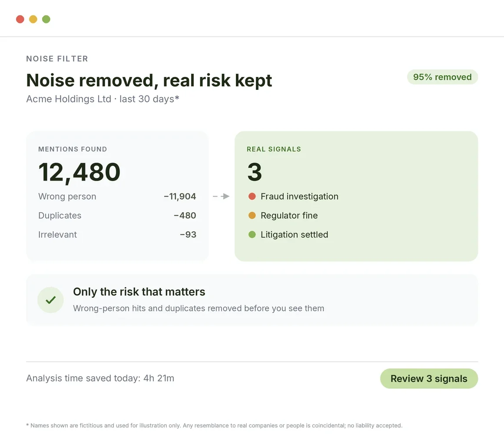Click the red dot beside Fraud investigation
This screenshot has height=434, width=504.
252,196
